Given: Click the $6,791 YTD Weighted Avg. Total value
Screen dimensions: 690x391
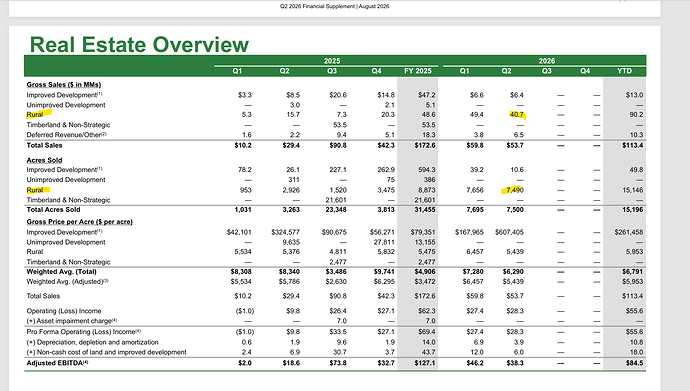Looking at the screenshot, I should tap(632, 272).
